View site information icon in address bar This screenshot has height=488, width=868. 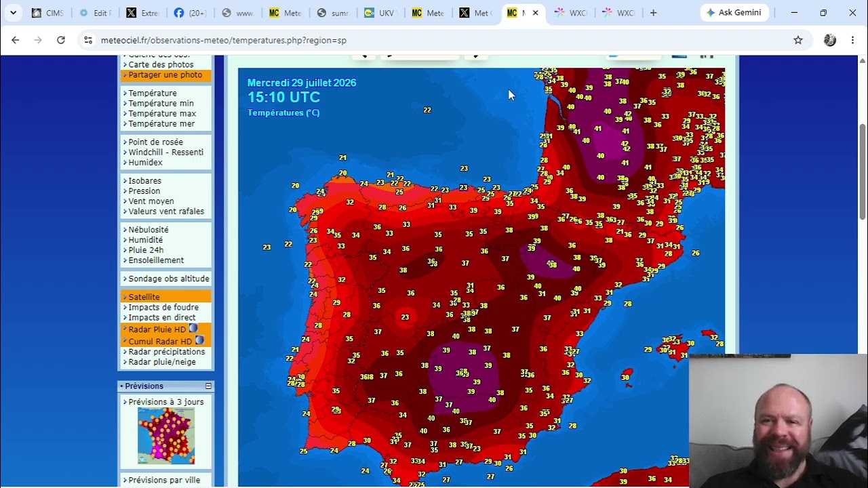tap(88, 40)
